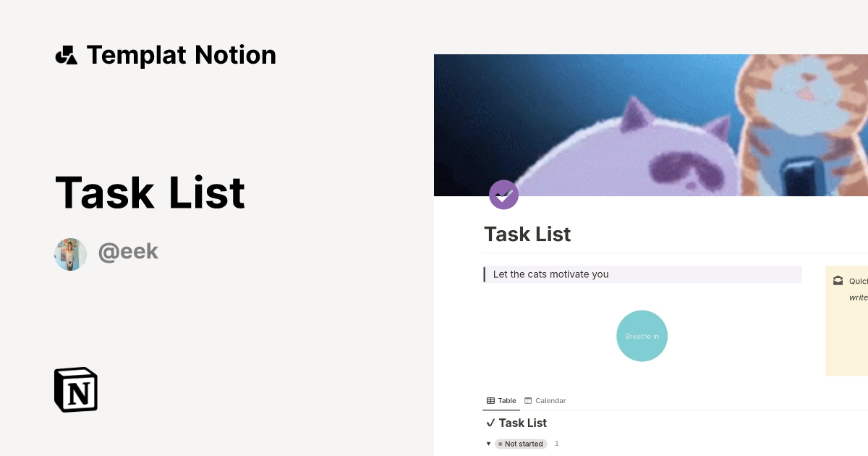This screenshot has width=868, height=456.
Task: Click the envelope icon in the yellow callout
Action: pos(838,281)
